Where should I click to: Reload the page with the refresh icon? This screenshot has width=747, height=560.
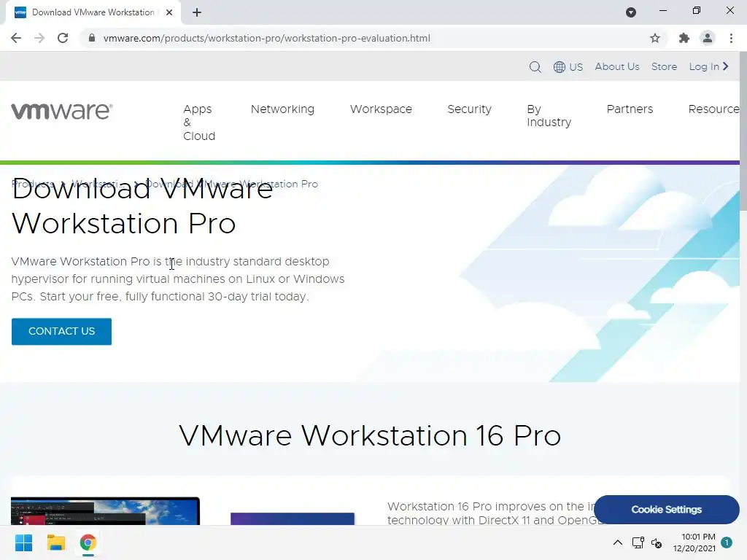[x=63, y=38]
